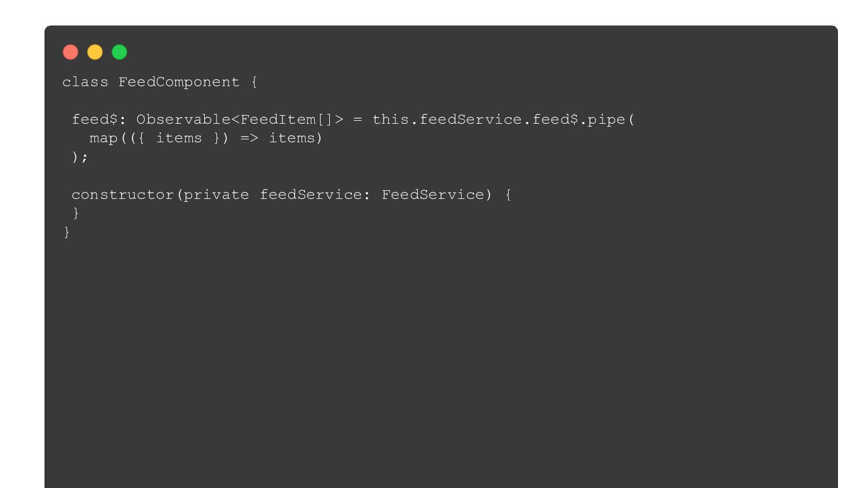Click the private modifier keyword
The height and width of the screenshot is (488, 868).
(216, 195)
